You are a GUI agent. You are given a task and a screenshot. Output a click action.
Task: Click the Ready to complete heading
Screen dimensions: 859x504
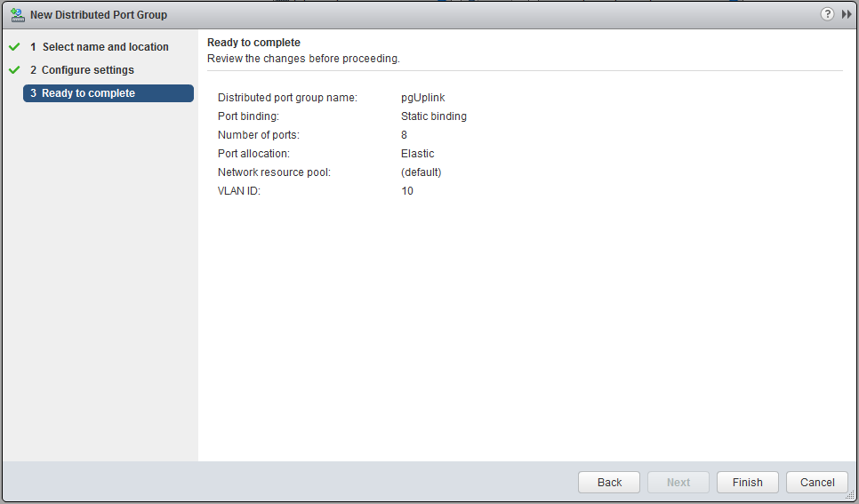(x=253, y=43)
